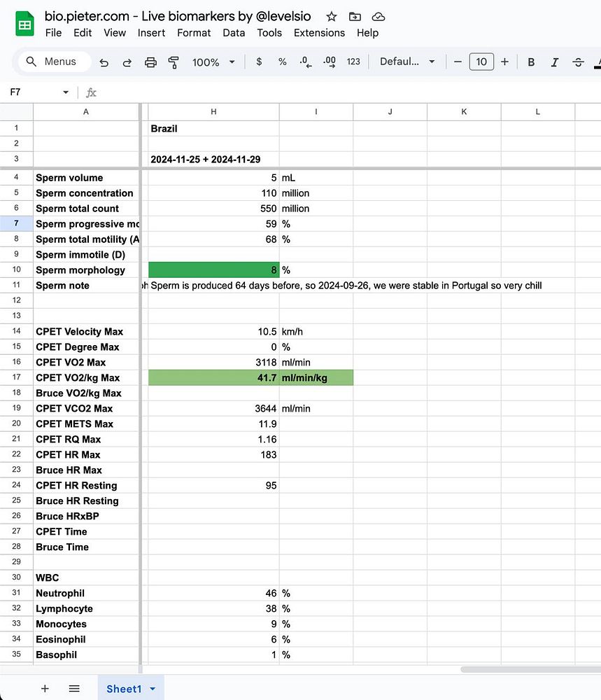The image size is (601, 700).
Task: Select CPET VO2 Max value 3118
Action: coord(213,363)
